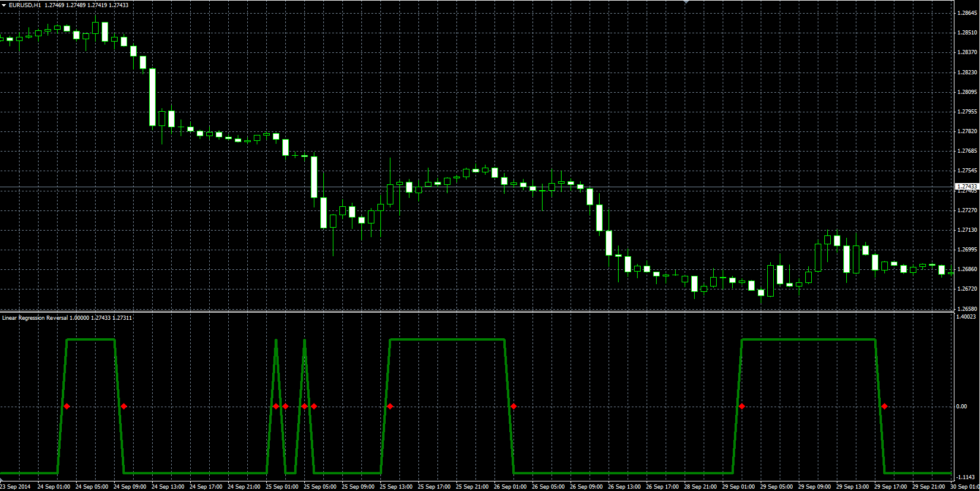Click the indicator scale value 1.40023
Screen dimensions: 980x491
tap(966, 317)
